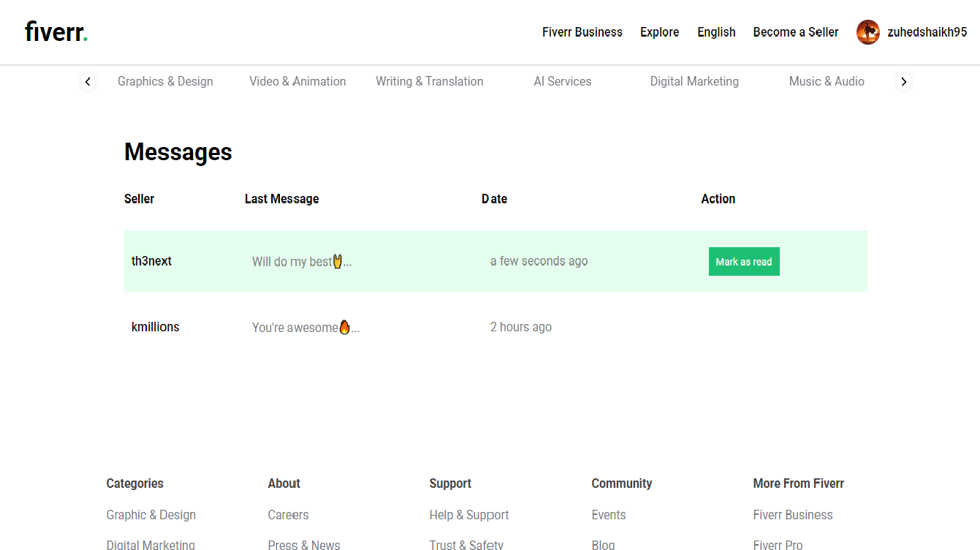Screen dimensions: 980x550
Task: Click the Action column header
Action: tap(718, 199)
